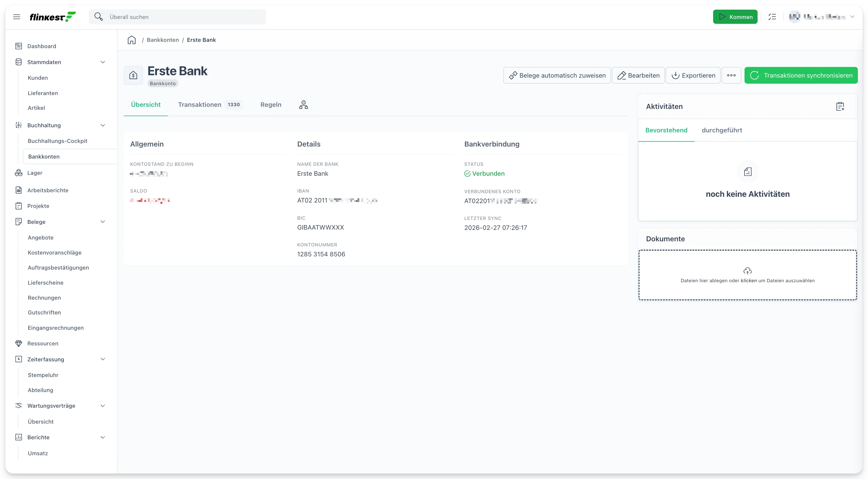This screenshot has height=479, width=868.
Task: Click the Belege icon in sidebar
Action: (x=19, y=222)
